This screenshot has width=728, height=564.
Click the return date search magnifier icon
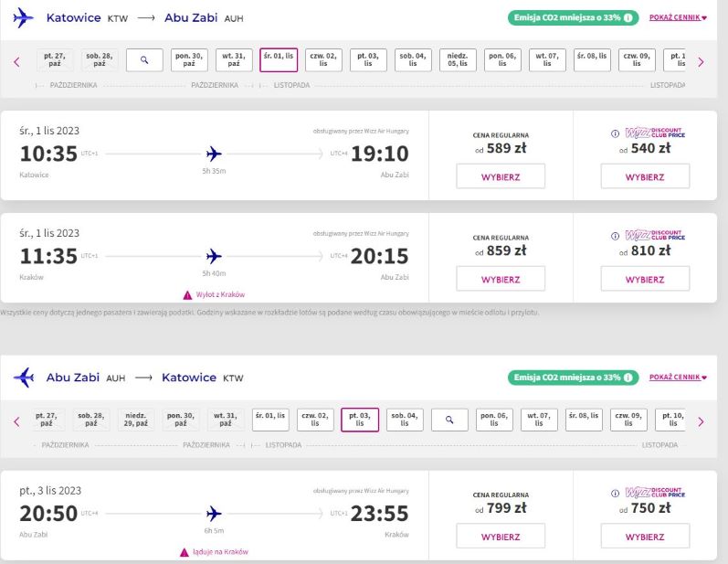[x=449, y=420]
